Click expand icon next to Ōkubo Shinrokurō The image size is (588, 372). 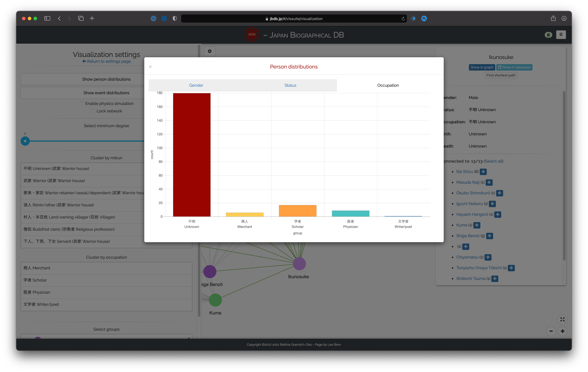[x=499, y=193]
